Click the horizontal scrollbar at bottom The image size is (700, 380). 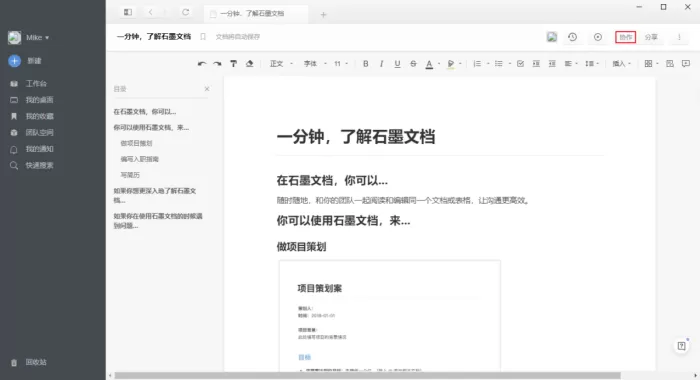(x=367, y=376)
